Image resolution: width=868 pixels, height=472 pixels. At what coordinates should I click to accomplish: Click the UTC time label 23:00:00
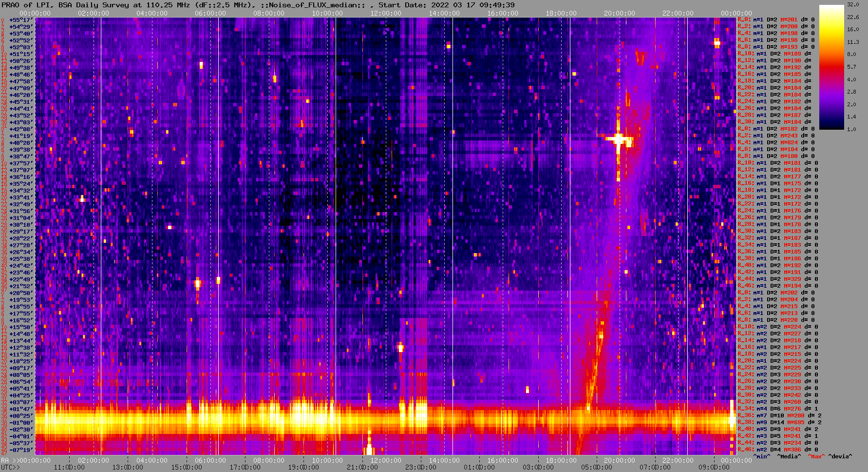tap(421, 467)
